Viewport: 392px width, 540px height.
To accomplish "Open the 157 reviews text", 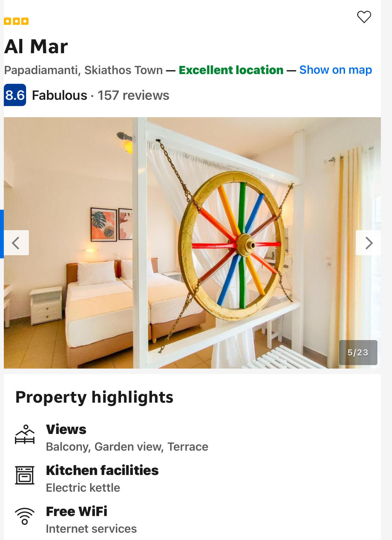I will tap(133, 95).
